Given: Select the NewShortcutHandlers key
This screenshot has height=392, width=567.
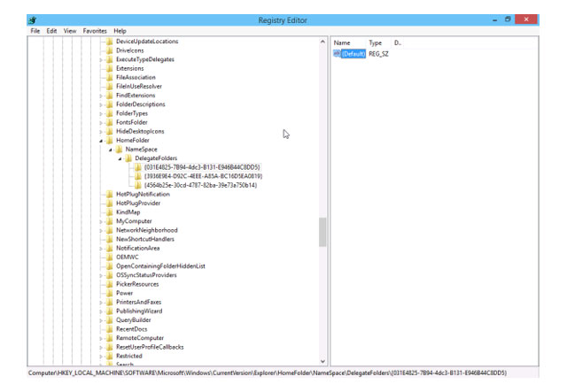Looking at the screenshot, I should pos(145,239).
